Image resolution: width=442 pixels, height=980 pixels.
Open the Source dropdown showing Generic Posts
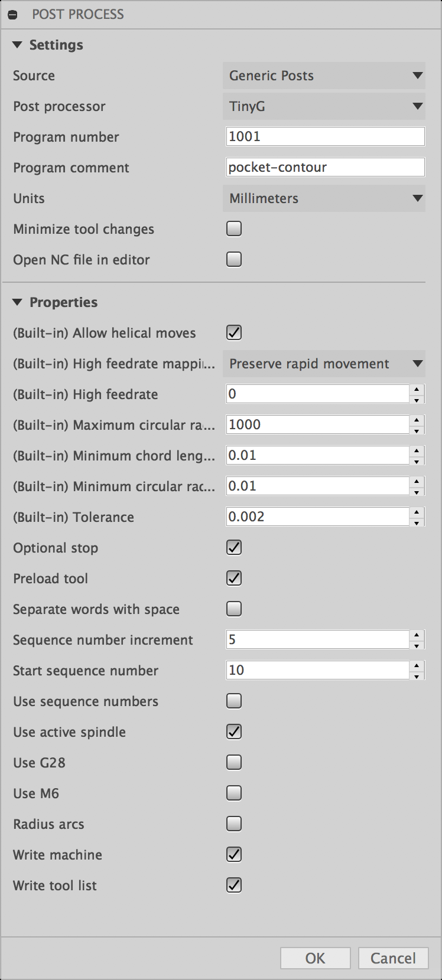click(x=324, y=76)
